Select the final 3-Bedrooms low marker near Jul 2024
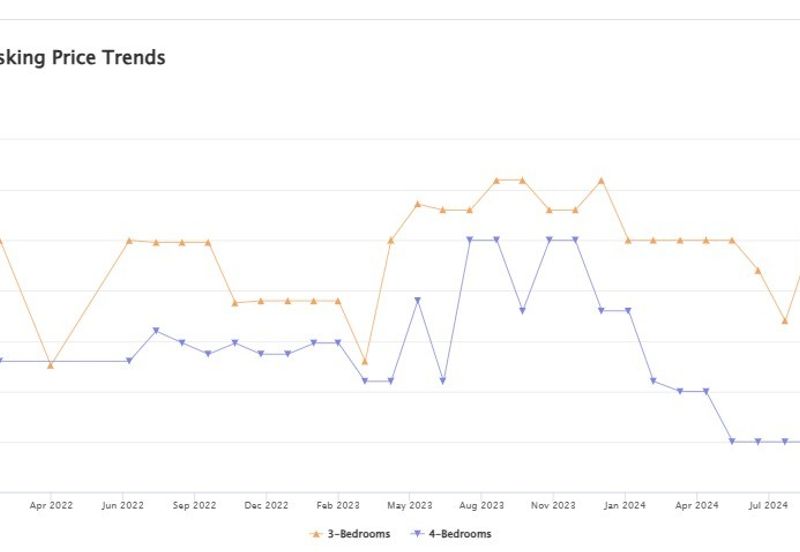800x552 pixels. point(785,321)
